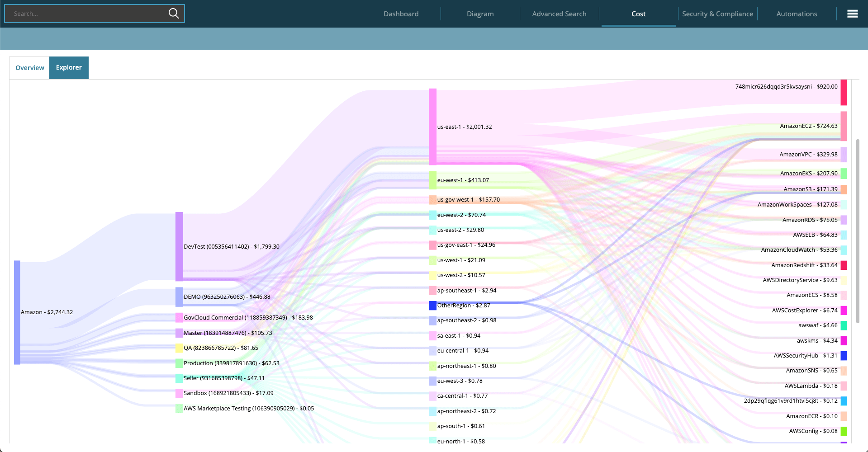Click 'DEMO (963250276063) - $446.88' label
The height and width of the screenshot is (452, 868).
coord(227,297)
